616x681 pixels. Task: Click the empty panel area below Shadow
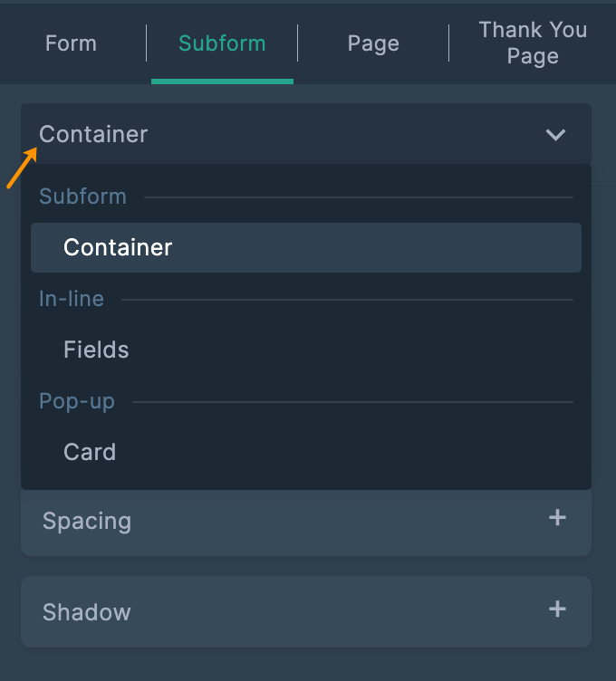click(305, 664)
